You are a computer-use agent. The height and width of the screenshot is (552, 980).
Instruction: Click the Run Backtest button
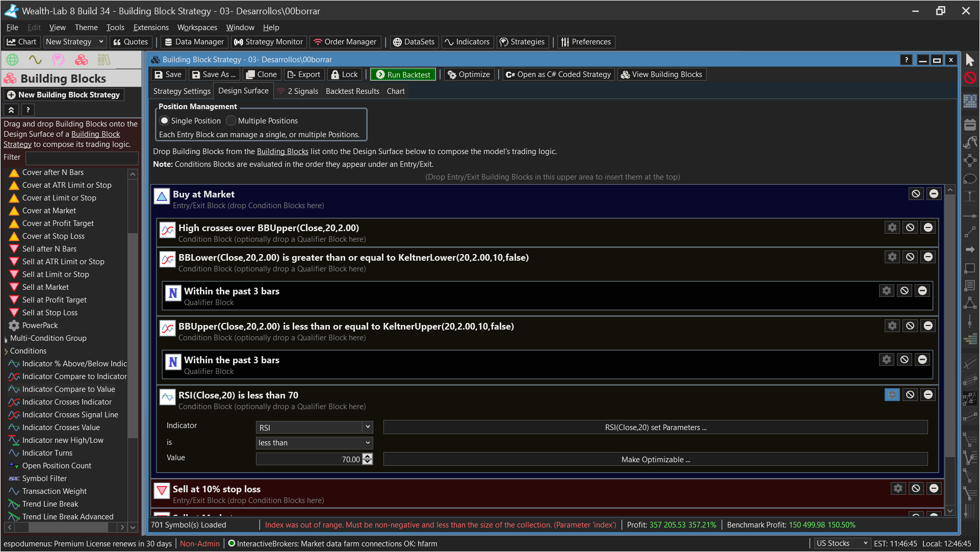(403, 74)
